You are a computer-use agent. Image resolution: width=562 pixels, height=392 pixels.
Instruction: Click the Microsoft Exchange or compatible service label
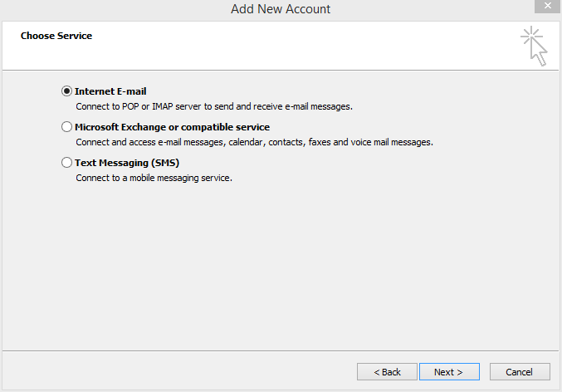[x=172, y=127]
